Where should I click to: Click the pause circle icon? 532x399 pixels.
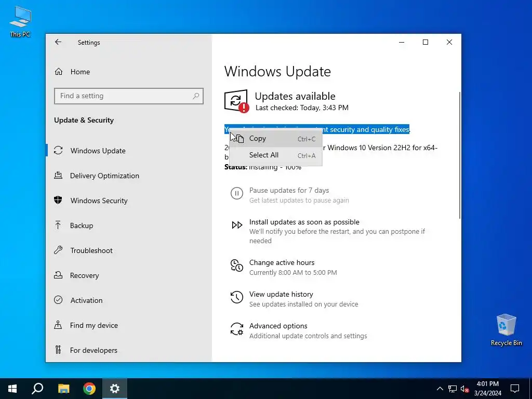pos(237,193)
